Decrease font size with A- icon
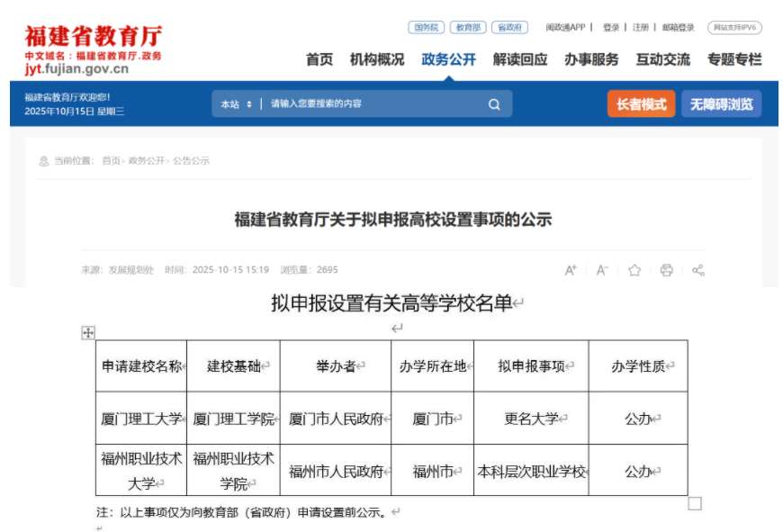783x532 pixels. pyautogui.click(x=602, y=270)
